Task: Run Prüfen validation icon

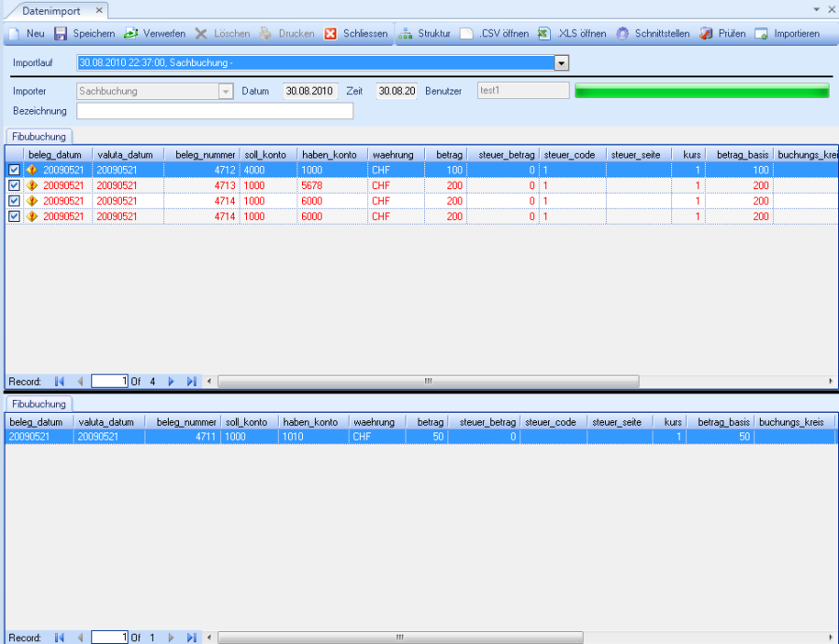Action: (x=707, y=34)
